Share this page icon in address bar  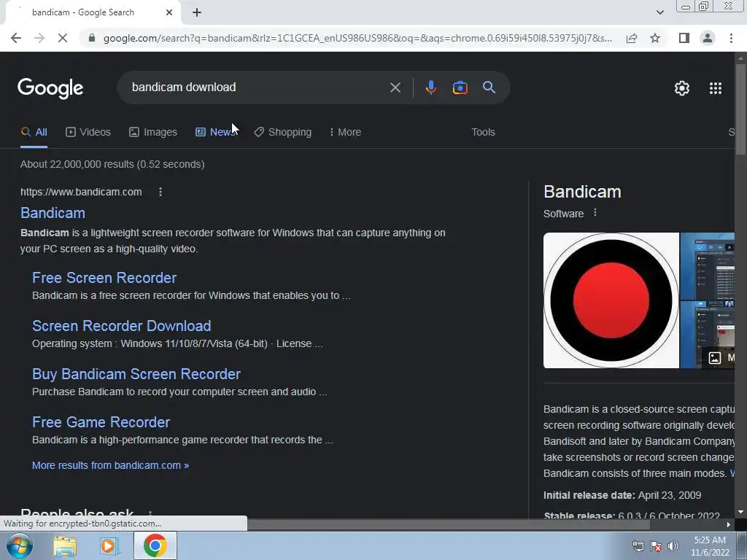pos(632,38)
